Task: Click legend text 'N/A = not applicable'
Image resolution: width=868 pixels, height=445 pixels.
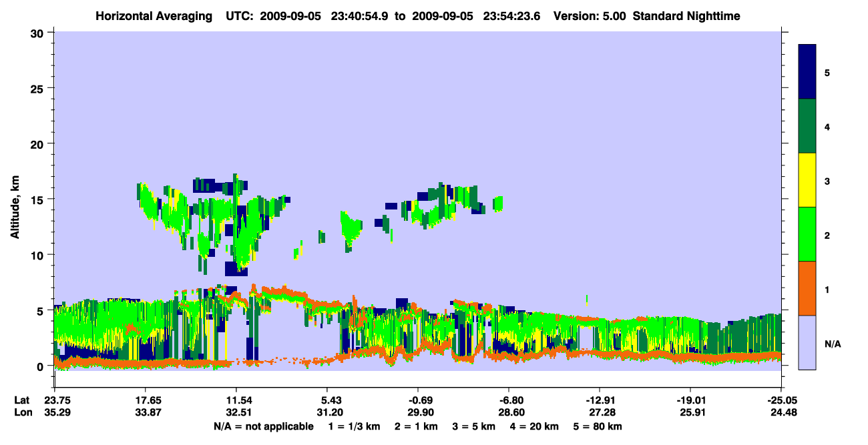Action: point(264,426)
